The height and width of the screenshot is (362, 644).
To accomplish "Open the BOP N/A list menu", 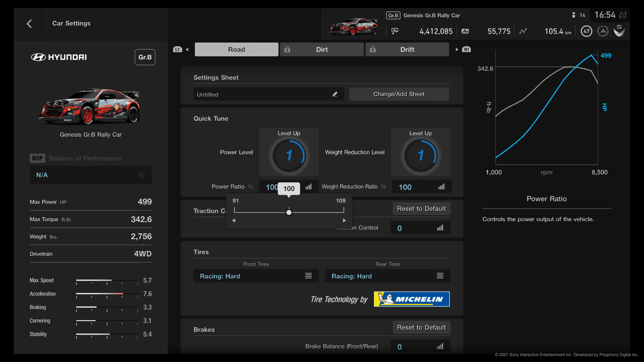I will [91, 175].
